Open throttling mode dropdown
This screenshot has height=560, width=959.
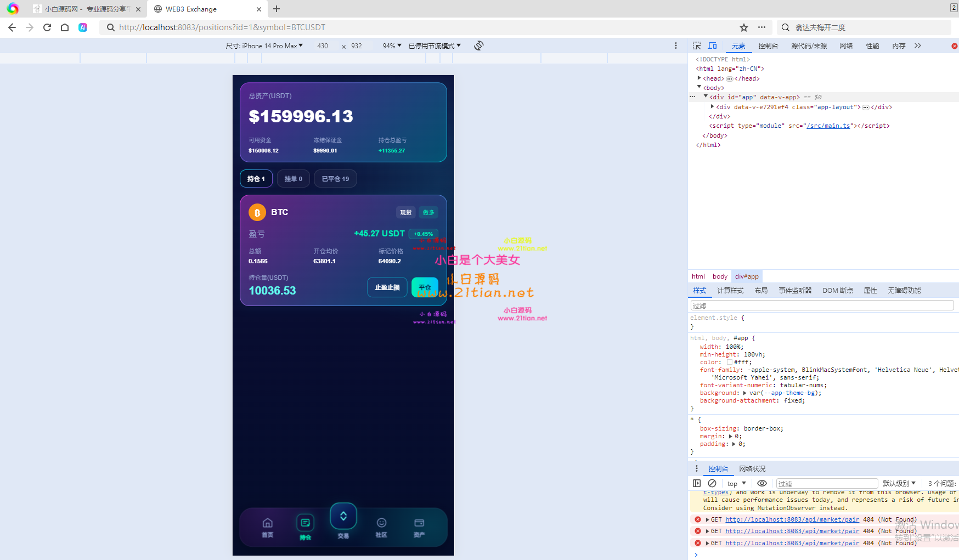point(435,46)
